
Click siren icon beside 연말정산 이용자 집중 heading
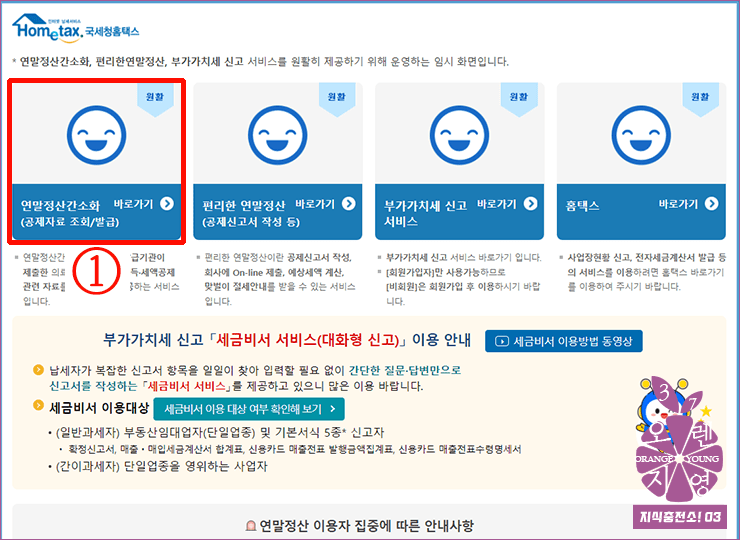click(251, 525)
